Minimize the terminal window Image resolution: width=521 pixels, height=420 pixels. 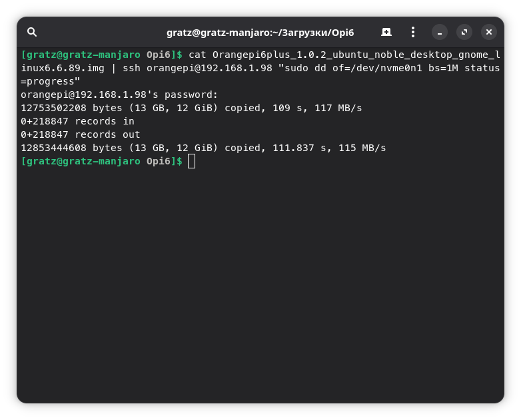point(440,32)
